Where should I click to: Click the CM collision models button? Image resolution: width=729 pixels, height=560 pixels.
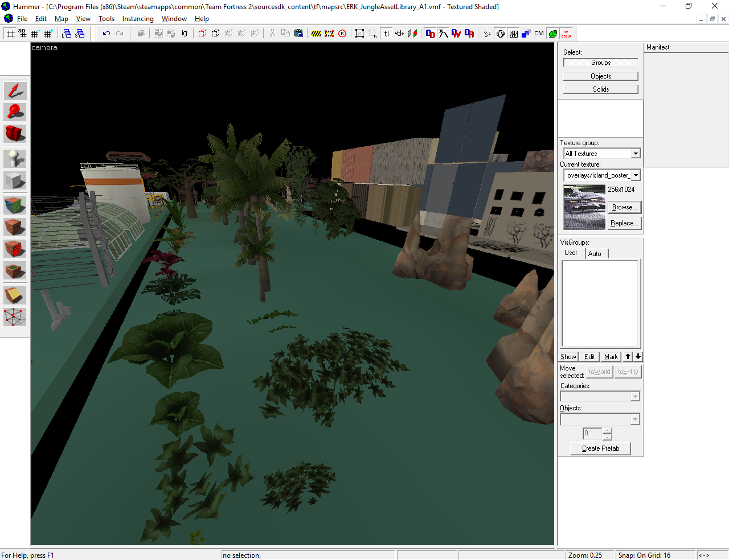(x=539, y=34)
